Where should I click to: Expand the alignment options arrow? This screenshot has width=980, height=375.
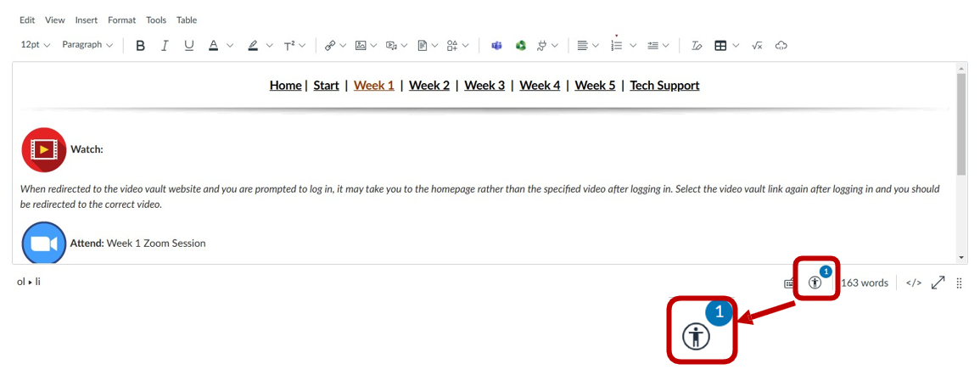[596, 46]
